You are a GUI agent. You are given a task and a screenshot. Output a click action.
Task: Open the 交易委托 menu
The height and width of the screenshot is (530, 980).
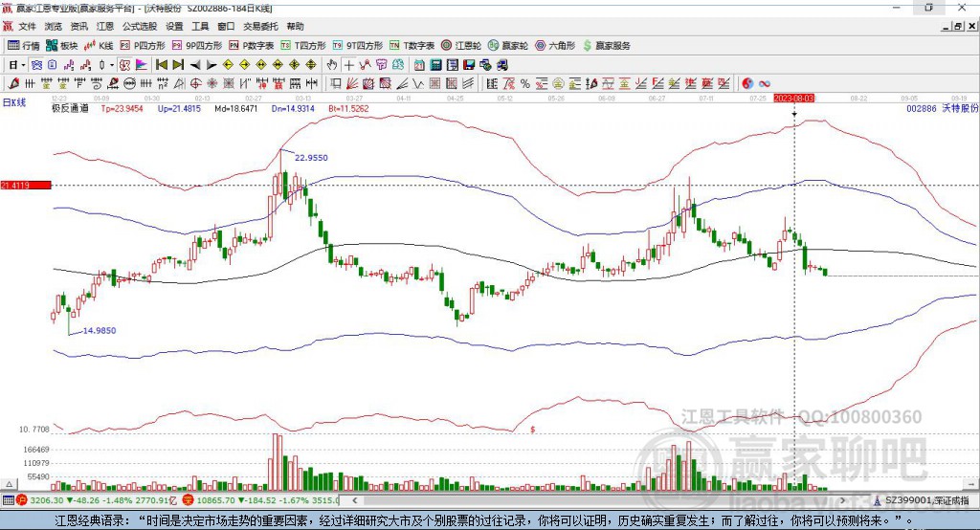(x=260, y=26)
